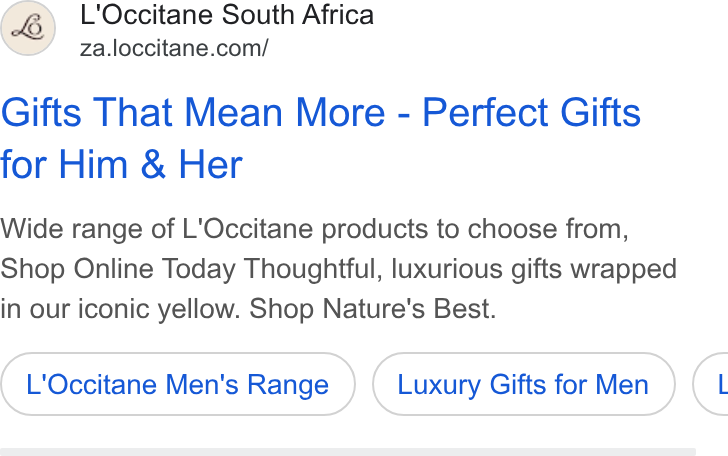
Task: Click the 'for Him & Her' headline line
Action: [x=122, y=164]
